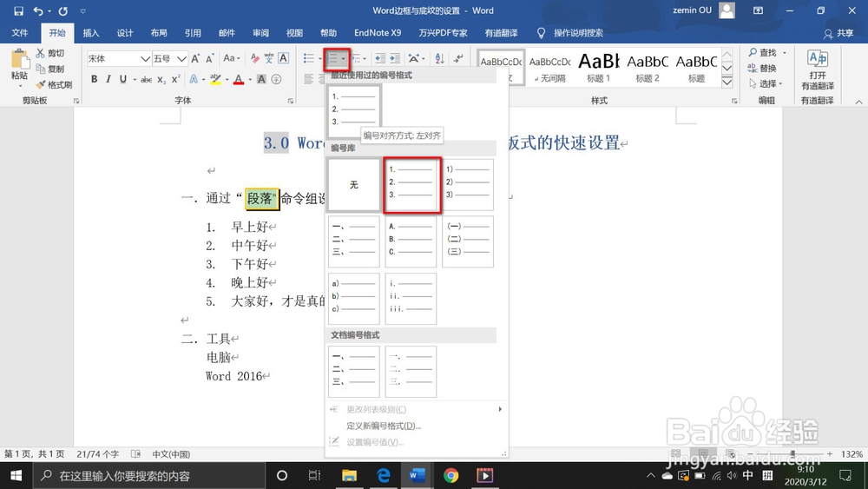This screenshot has height=489, width=868.
Task: Click 替换 (Replace) button
Action: (x=762, y=68)
